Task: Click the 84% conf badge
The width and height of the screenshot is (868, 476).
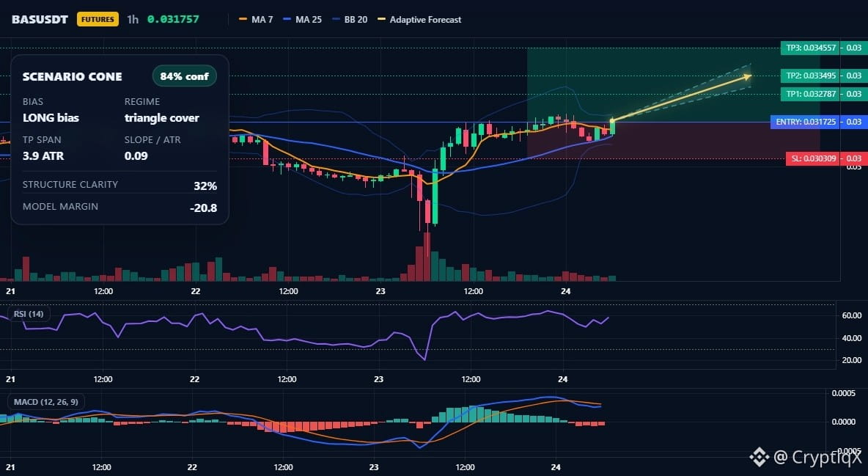Action: point(184,76)
